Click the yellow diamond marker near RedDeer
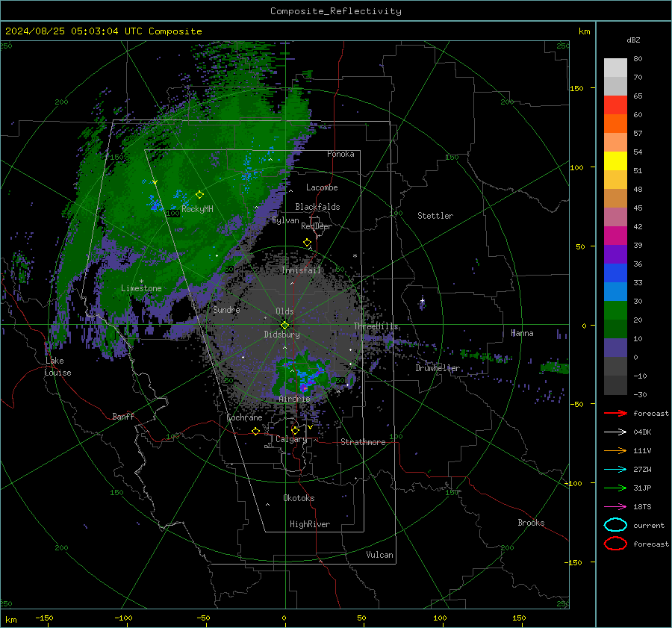 click(308, 243)
